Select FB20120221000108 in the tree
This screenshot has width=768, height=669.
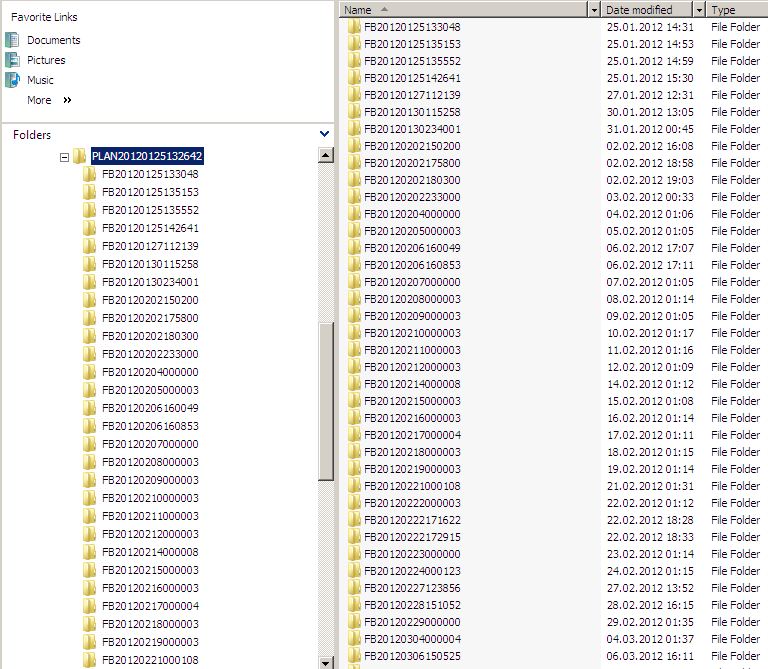pyautogui.click(x=150, y=660)
